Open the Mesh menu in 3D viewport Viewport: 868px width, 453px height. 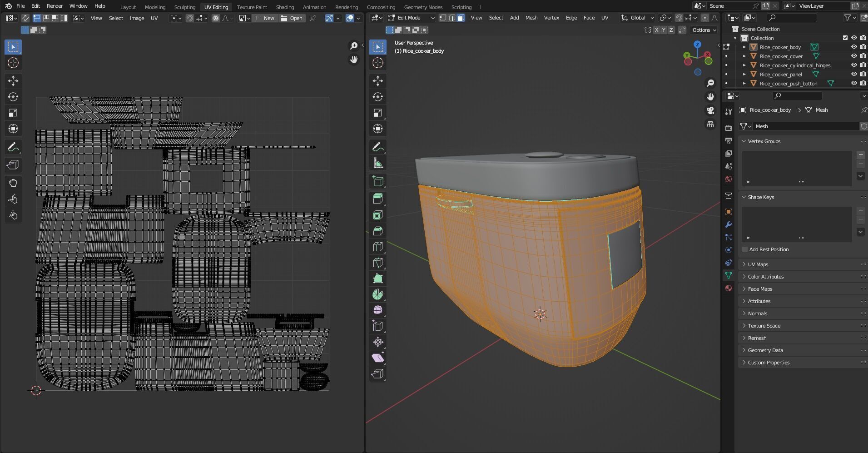[x=531, y=18]
